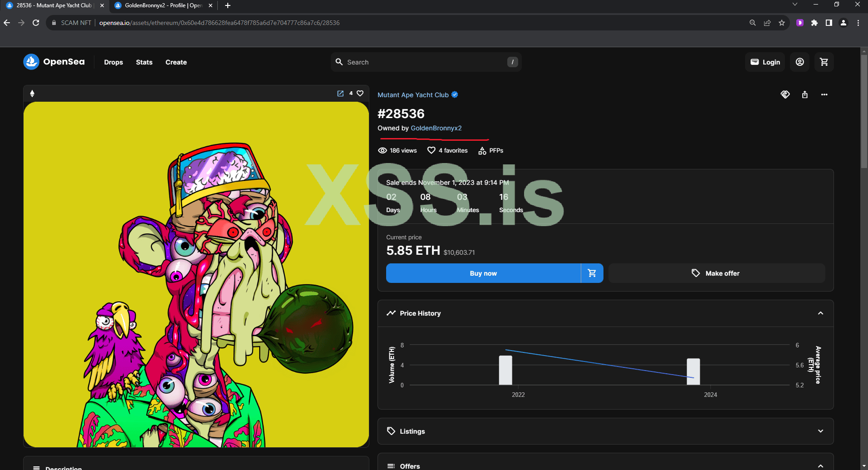
Task: Click the 5.85 ETH current price
Action: click(x=413, y=251)
